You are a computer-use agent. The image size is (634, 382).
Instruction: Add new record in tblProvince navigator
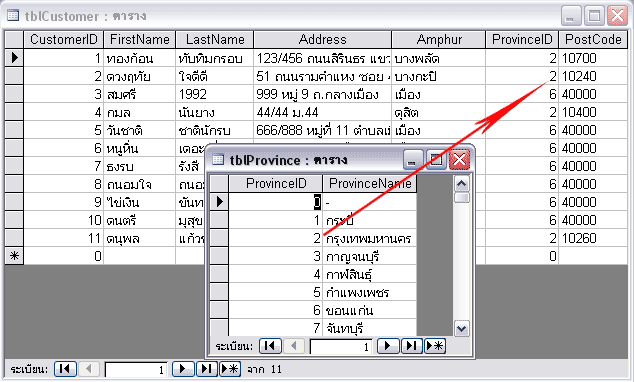pos(435,346)
